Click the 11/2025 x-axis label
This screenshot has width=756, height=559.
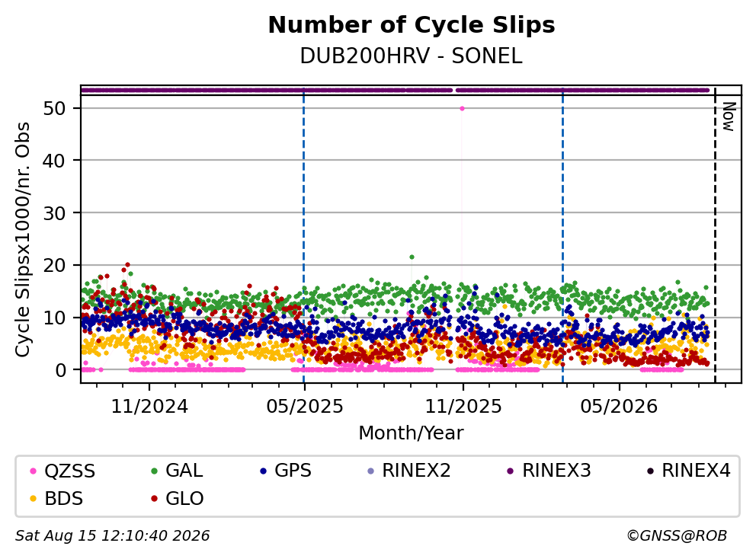coord(463,407)
